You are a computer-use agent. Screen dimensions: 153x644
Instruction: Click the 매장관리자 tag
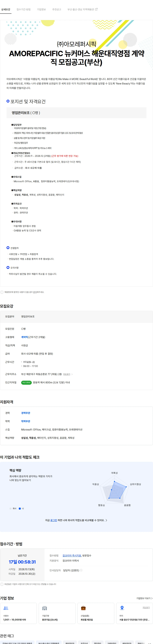pyautogui.click(x=127, y=642)
